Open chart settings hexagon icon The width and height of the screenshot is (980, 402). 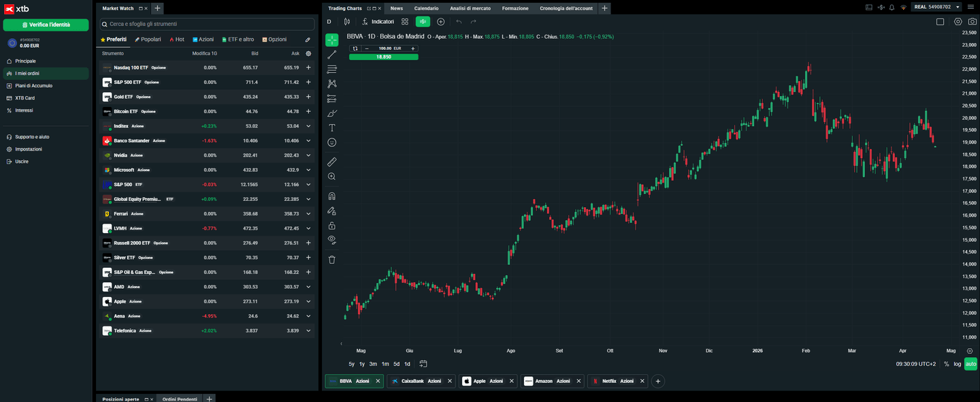[x=958, y=22]
